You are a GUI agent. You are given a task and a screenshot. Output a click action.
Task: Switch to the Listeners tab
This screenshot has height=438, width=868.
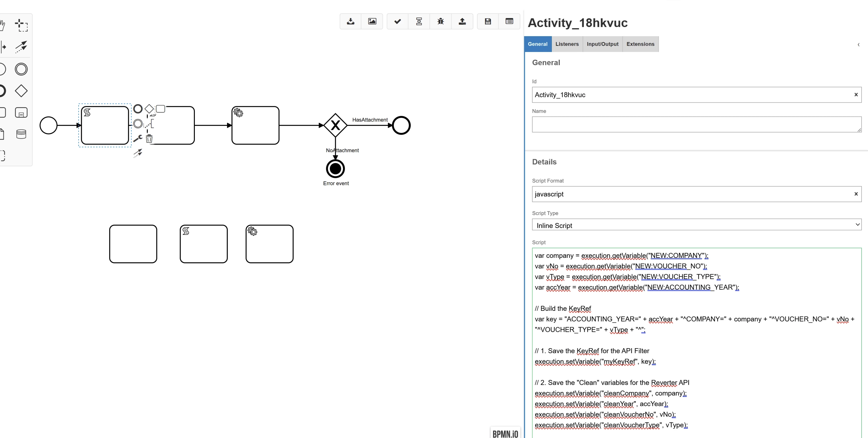[x=567, y=44]
